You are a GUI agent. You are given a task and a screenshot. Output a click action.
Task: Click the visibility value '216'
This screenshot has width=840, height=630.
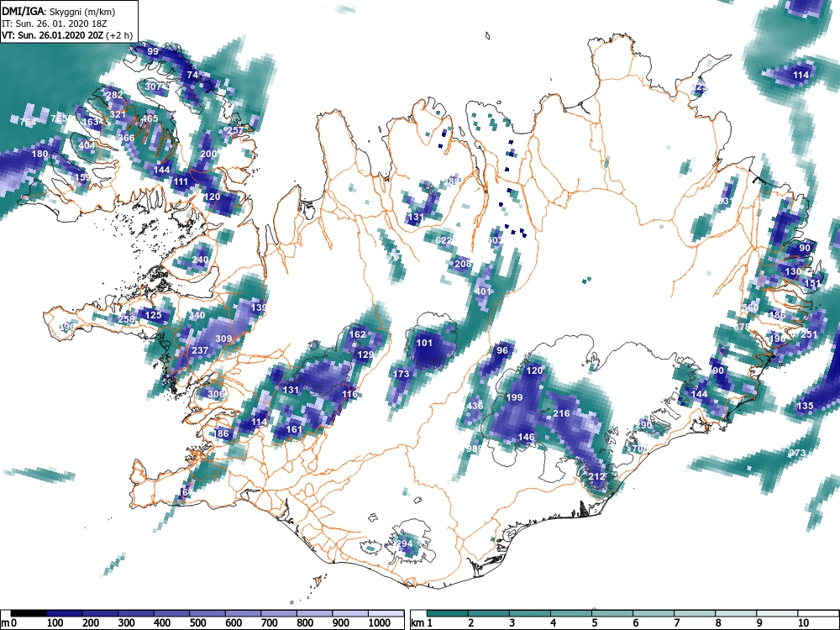[561, 413]
